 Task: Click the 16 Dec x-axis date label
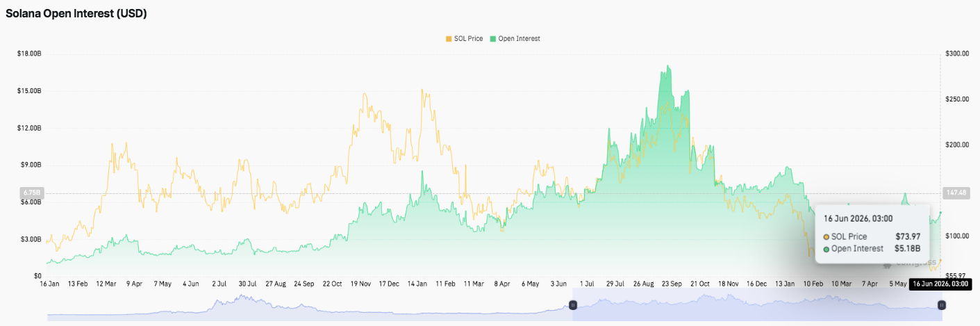click(757, 284)
